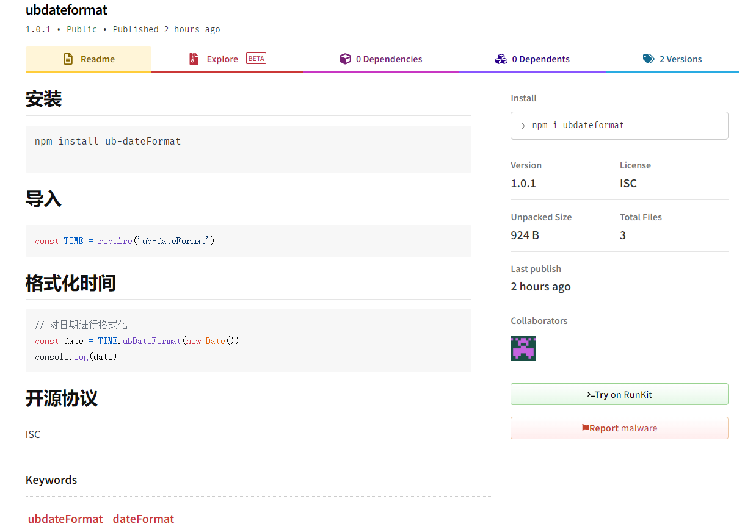Image resolution: width=756 pixels, height=532 pixels.
Task: Click the 开源协议 heading
Action: coord(62,398)
